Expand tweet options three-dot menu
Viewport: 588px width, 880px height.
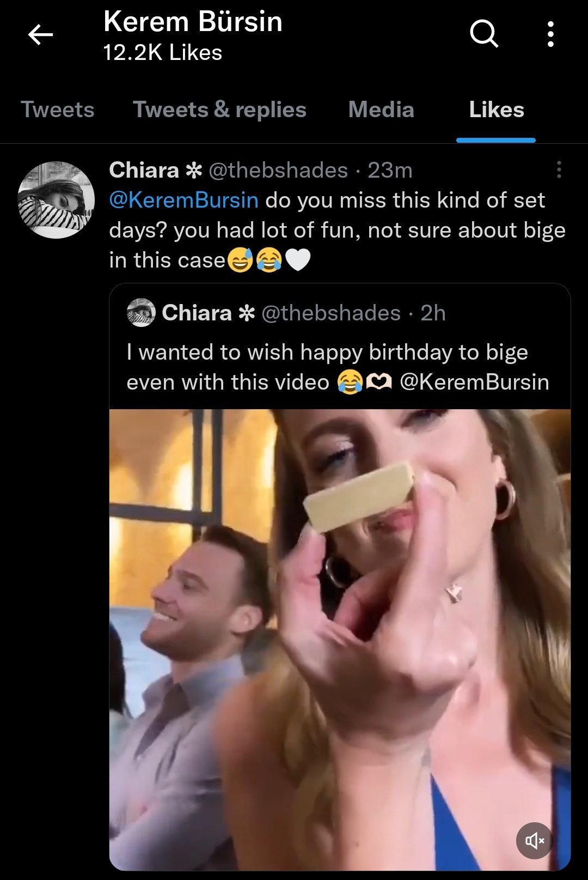559,170
